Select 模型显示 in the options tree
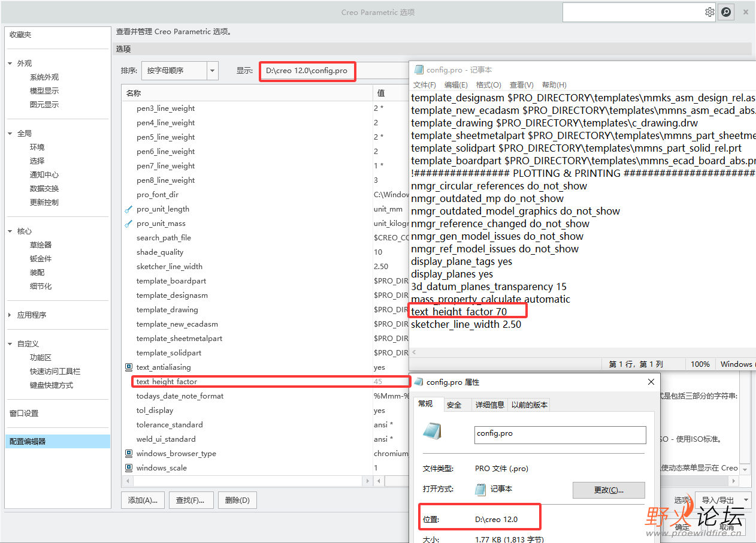The height and width of the screenshot is (543, 756). click(44, 91)
